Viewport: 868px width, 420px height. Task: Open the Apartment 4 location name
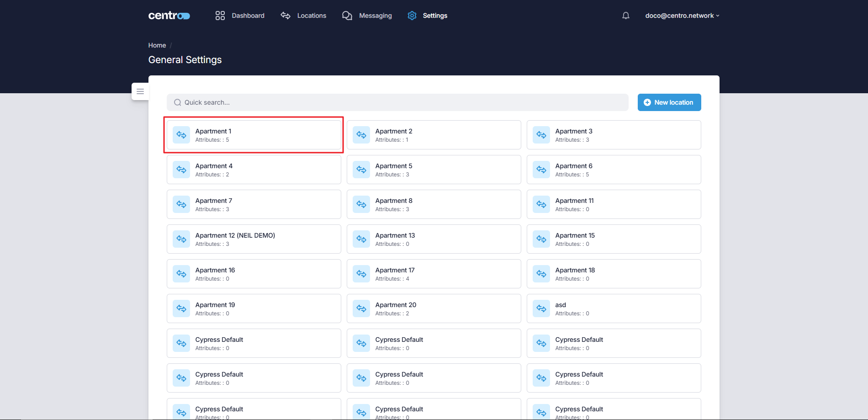[x=214, y=166]
